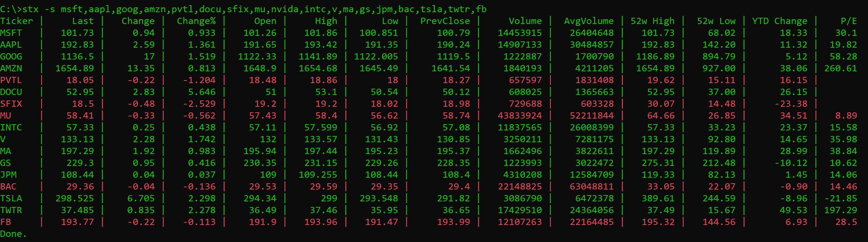Click GOOG change value 17
The width and height of the screenshot is (868, 242).
click(x=149, y=57)
